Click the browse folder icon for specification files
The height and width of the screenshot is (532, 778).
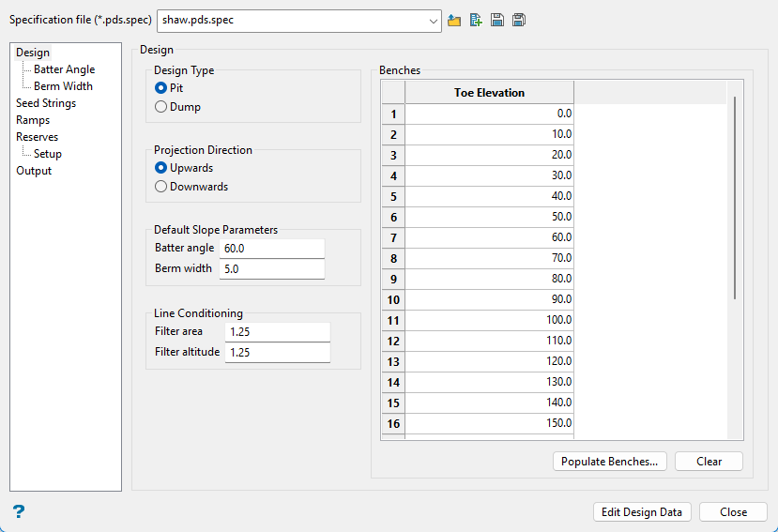point(454,21)
